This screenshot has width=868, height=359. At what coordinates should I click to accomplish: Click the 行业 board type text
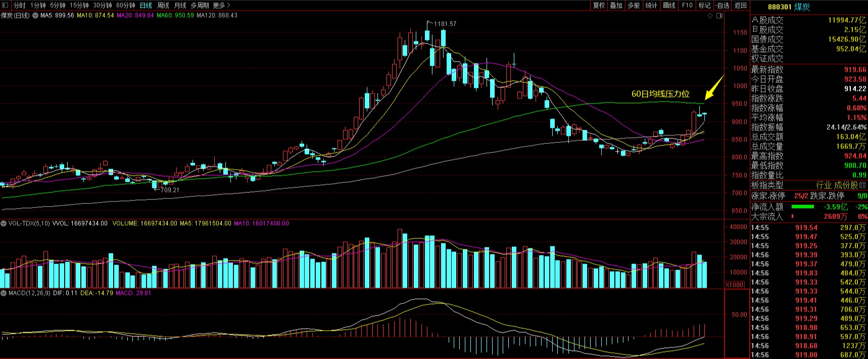[824, 185]
